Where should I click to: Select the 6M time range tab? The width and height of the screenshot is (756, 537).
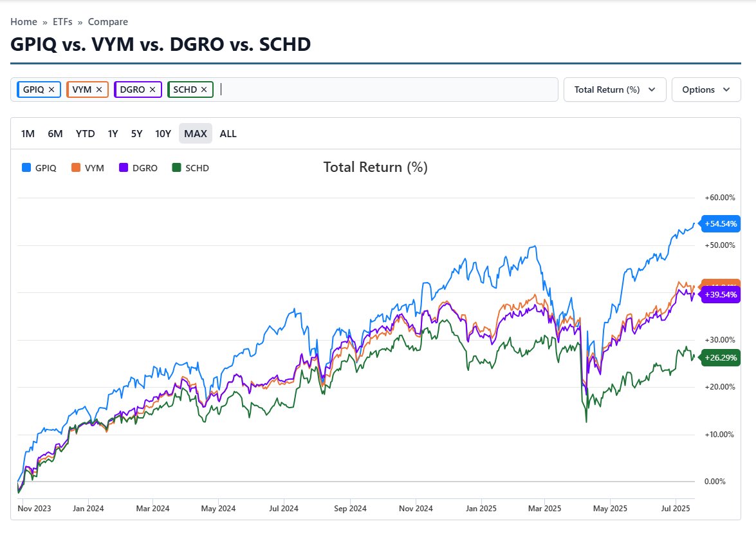coord(55,134)
